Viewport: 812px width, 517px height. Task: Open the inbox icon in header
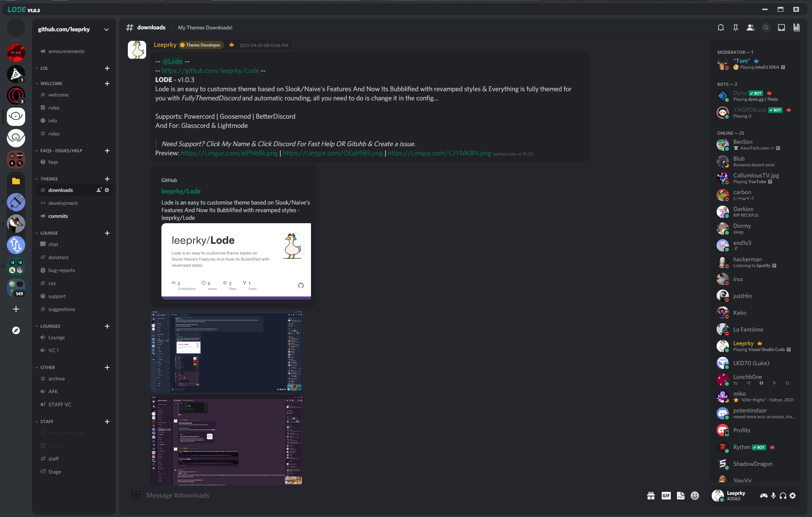[781, 27]
